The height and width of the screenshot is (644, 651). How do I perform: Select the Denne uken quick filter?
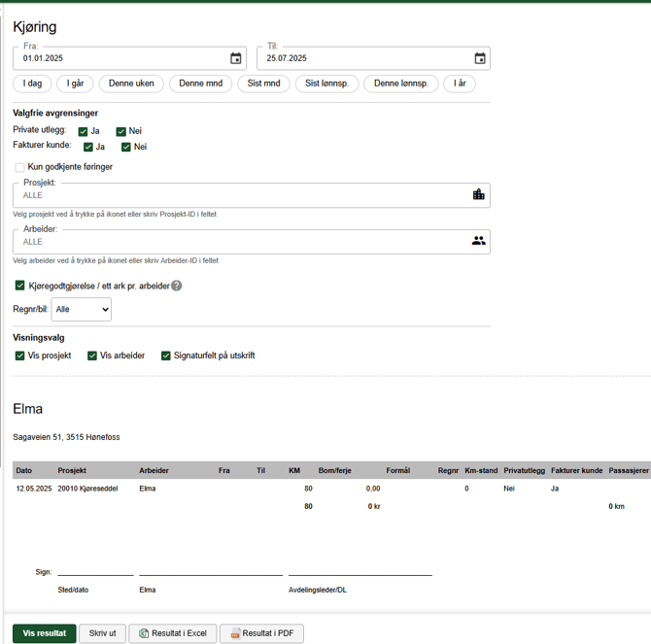[x=131, y=84]
